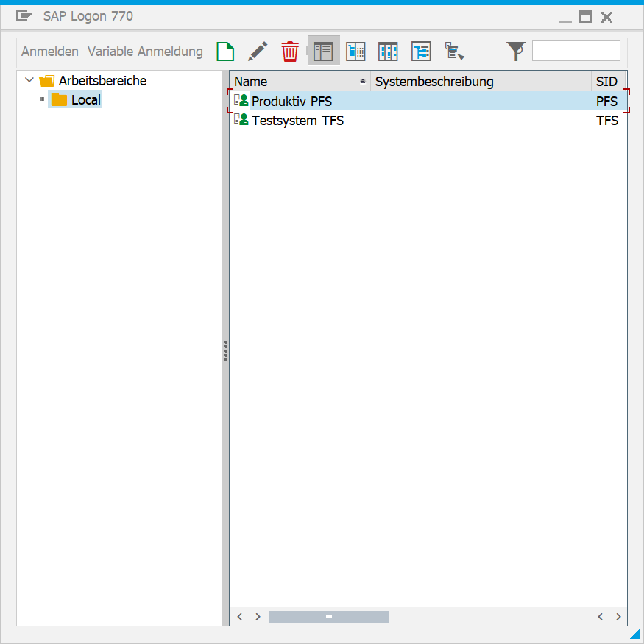The height and width of the screenshot is (644, 644).
Task: Click the horizontal scrollbar thumb
Action: tap(328, 617)
